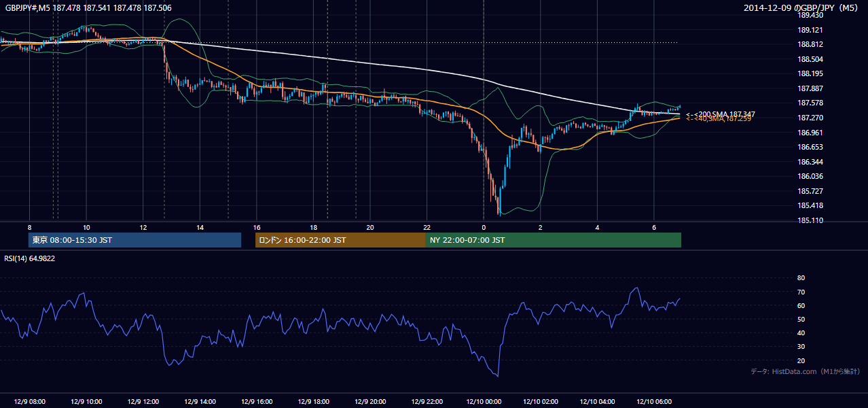
Task: Click the 12/9 08:00 time axis label
Action: [30, 402]
